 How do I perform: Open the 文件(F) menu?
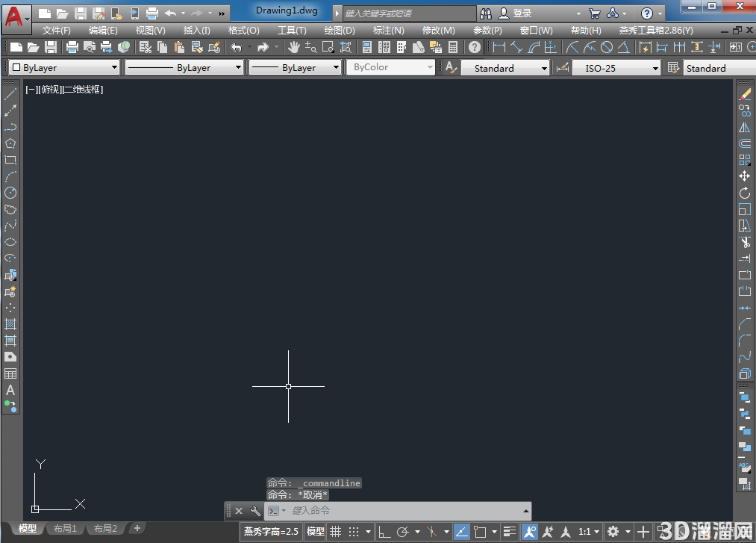point(57,31)
